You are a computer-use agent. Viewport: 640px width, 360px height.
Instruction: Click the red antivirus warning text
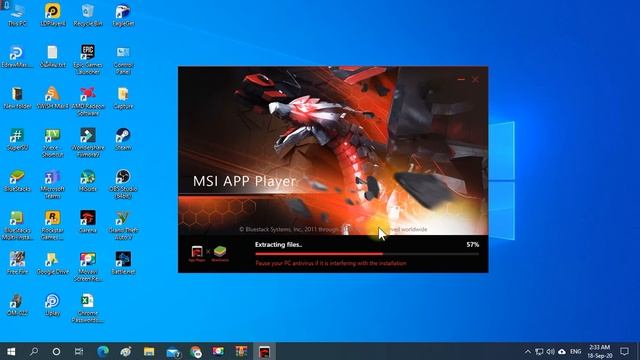[x=331, y=263]
